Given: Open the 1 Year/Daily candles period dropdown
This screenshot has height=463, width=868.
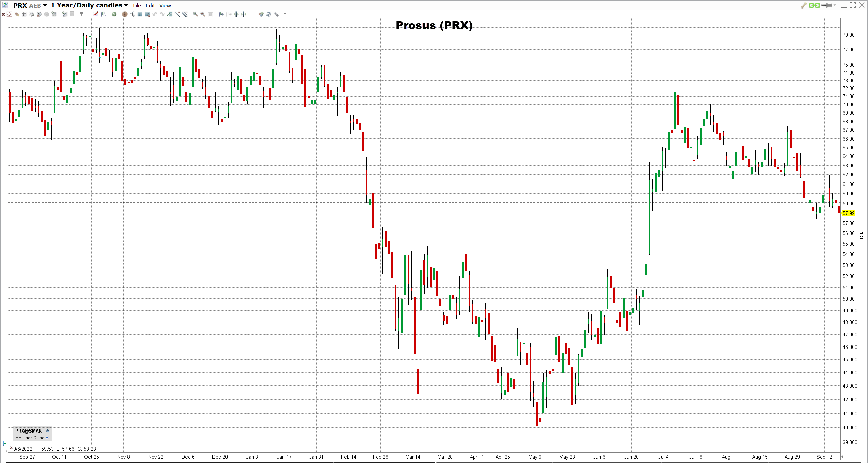Looking at the screenshot, I should [x=126, y=5].
